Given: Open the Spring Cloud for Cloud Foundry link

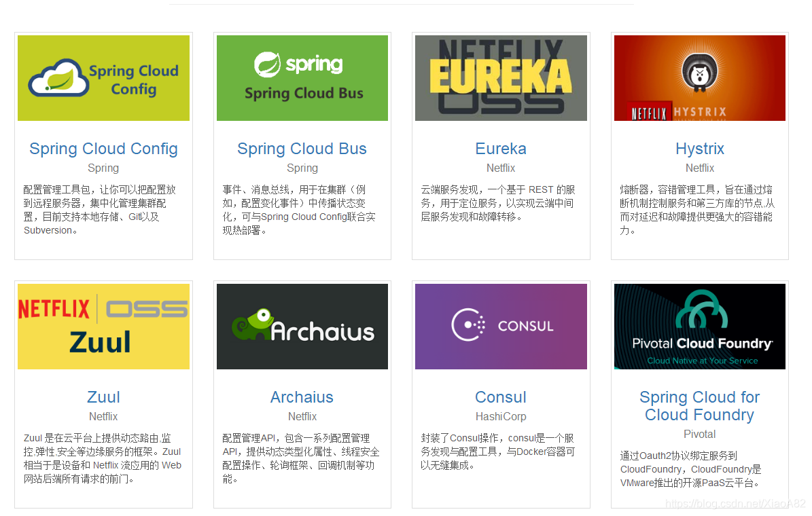Looking at the screenshot, I should point(700,406).
